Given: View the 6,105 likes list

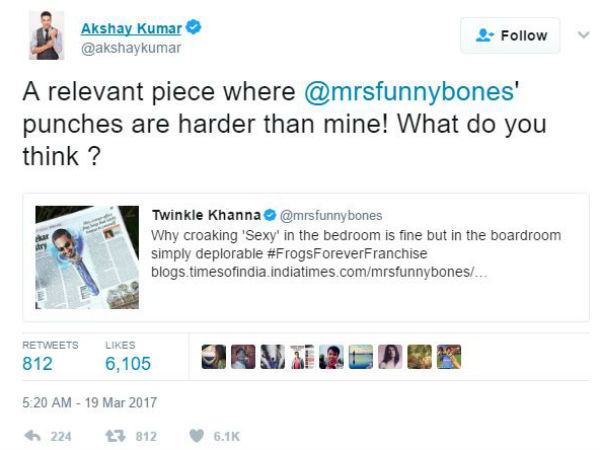Looking at the screenshot, I should pyautogui.click(x=127, y=364).
